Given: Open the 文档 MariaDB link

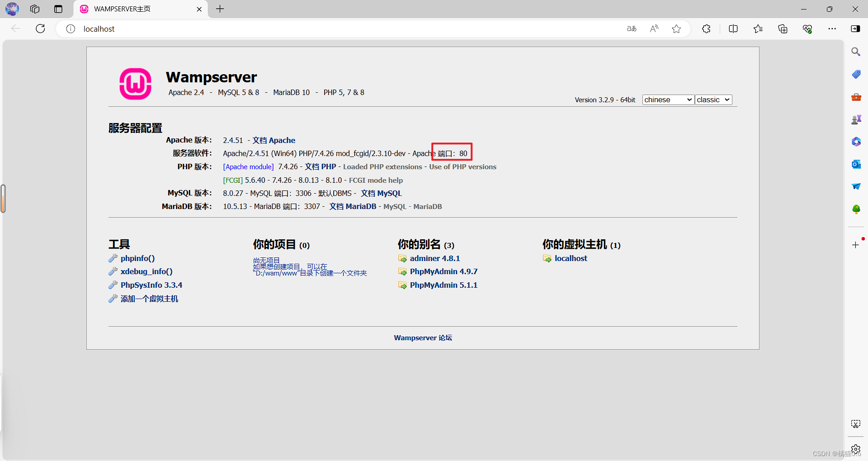Looking at the screenshot, I should [353, 206].
